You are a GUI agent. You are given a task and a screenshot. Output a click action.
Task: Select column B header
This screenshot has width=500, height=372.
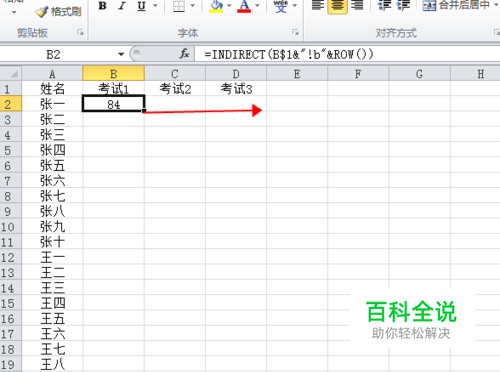click(x=113, y=74)
